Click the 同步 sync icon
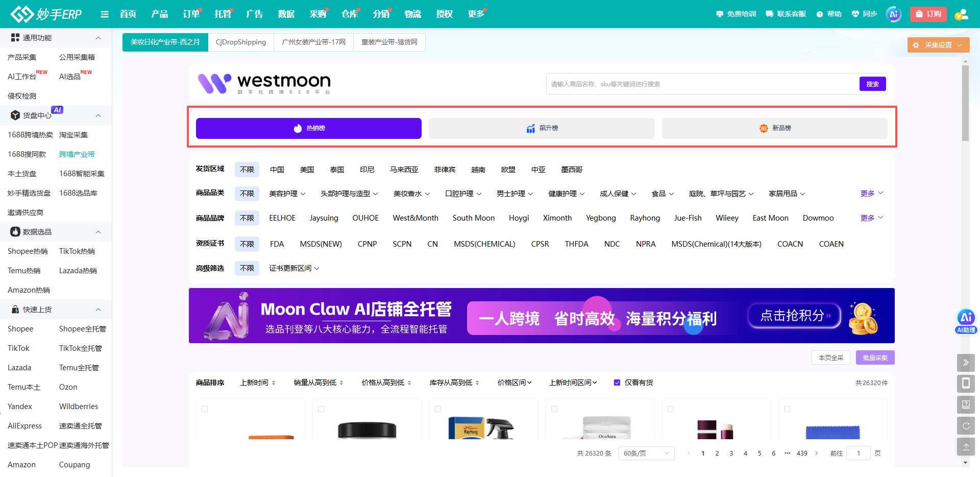980x477 pixels. click(855, 14)
